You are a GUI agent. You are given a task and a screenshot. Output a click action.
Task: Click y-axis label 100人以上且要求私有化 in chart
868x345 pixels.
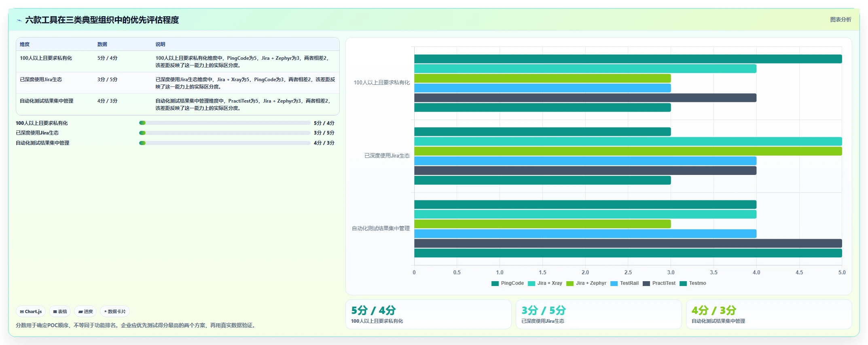[x=382, y=82]
